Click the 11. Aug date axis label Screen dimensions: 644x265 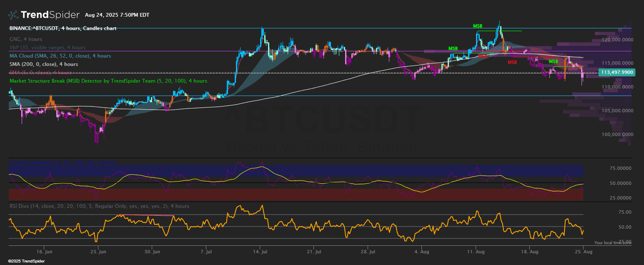click(476, 252)
